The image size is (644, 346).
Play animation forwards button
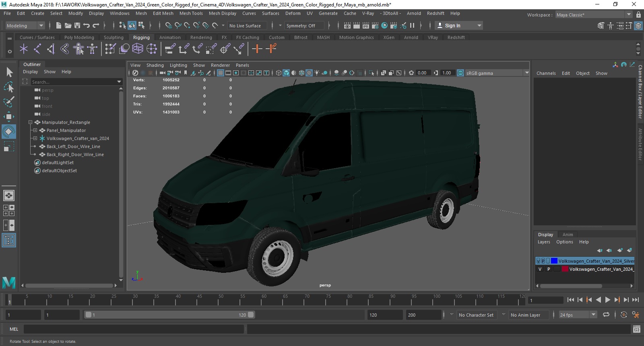[608, 300]
